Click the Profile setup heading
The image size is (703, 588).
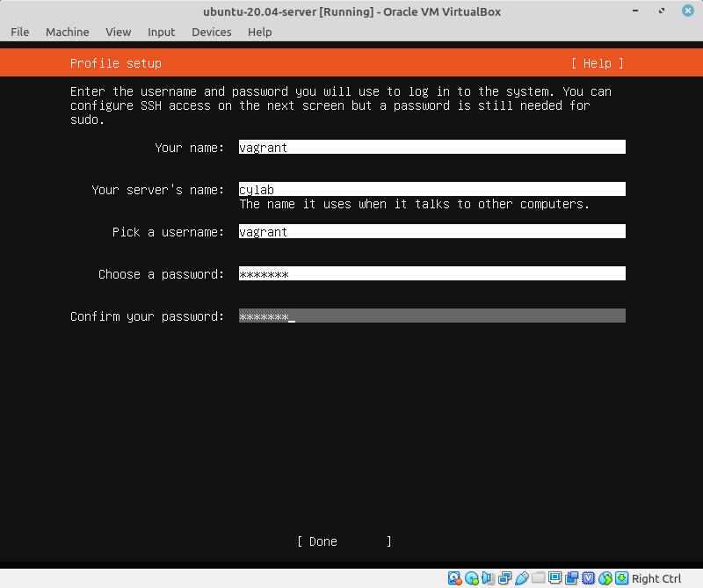pos(116,63)
